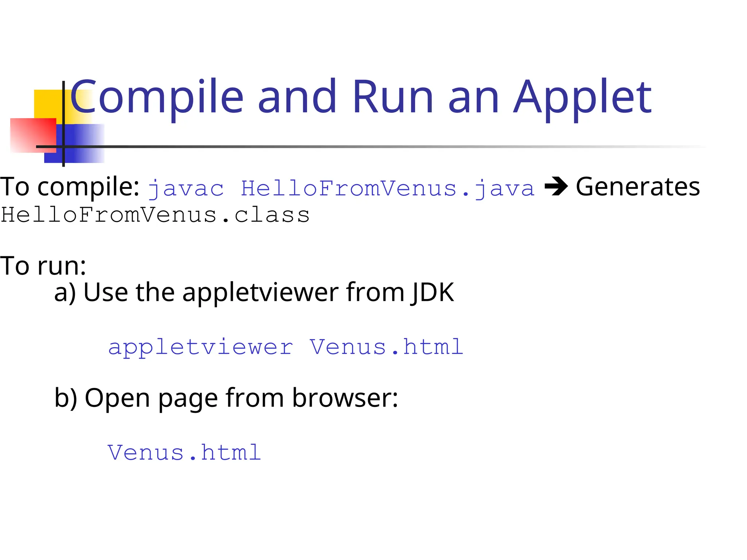Click the black right-arrow symbol before Generates
The image size is (747, 560).
pyautogui.click(x=556, y=187)
